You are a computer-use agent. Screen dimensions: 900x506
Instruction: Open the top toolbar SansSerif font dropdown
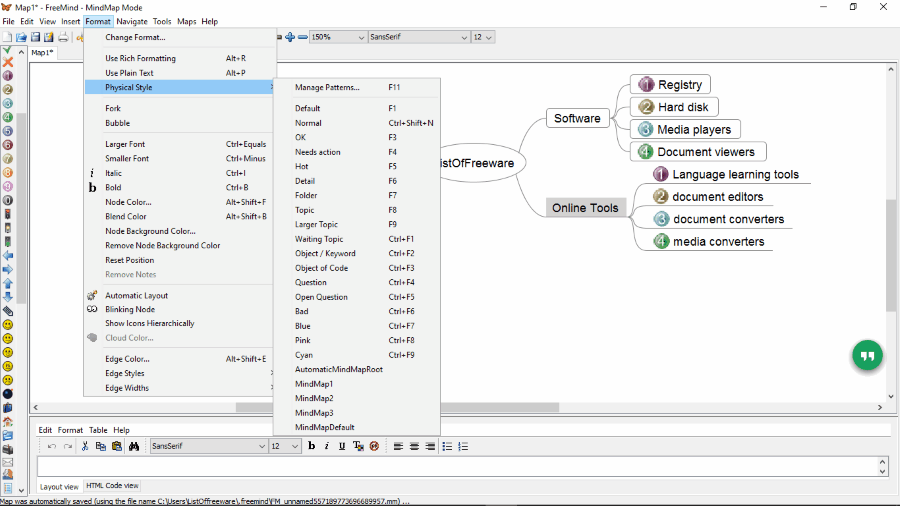tap(464, 37)
